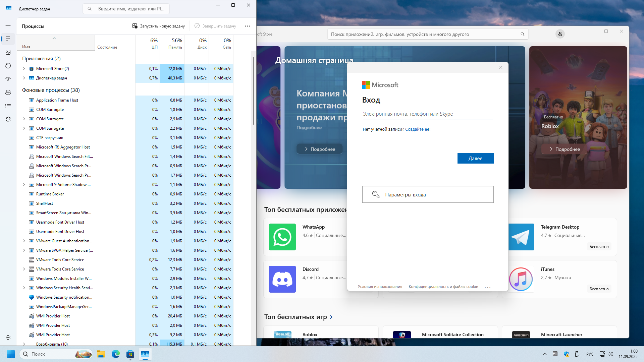The width and height of the screenshot is (644, 362).
Task: Sort by Имя column header
Action: 56,43
